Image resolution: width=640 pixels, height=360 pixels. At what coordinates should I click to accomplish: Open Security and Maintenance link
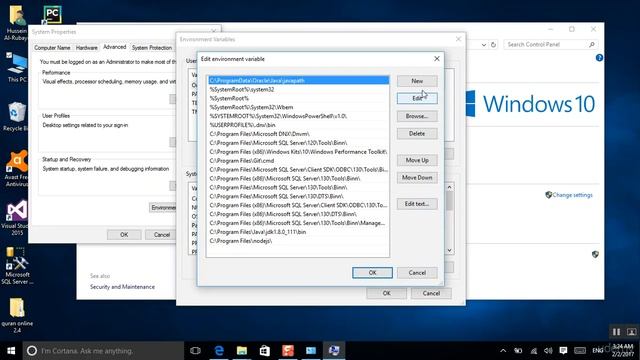[x=122, y=287]
